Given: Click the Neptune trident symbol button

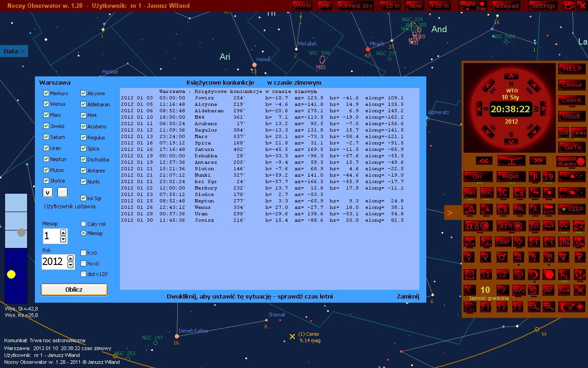Looking at the screenshot, I should click(564, 257).
